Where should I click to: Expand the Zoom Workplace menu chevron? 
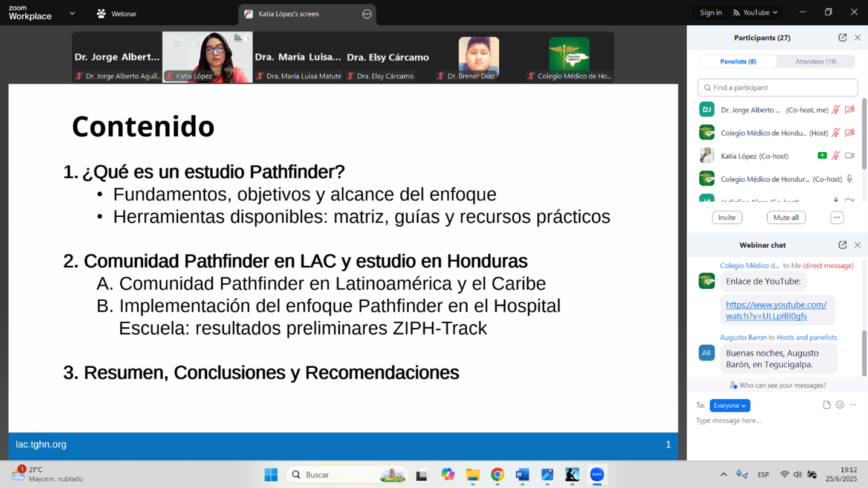(72, 13)
